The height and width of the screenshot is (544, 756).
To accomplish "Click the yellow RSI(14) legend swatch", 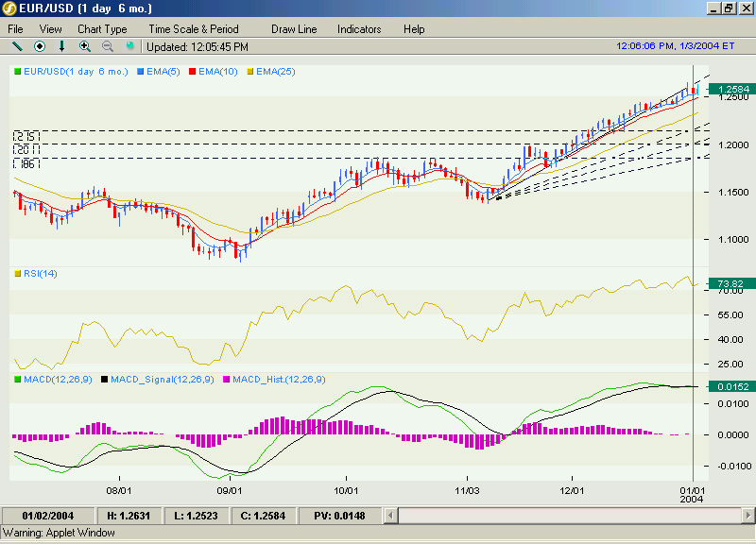I will tap(18, 274).
